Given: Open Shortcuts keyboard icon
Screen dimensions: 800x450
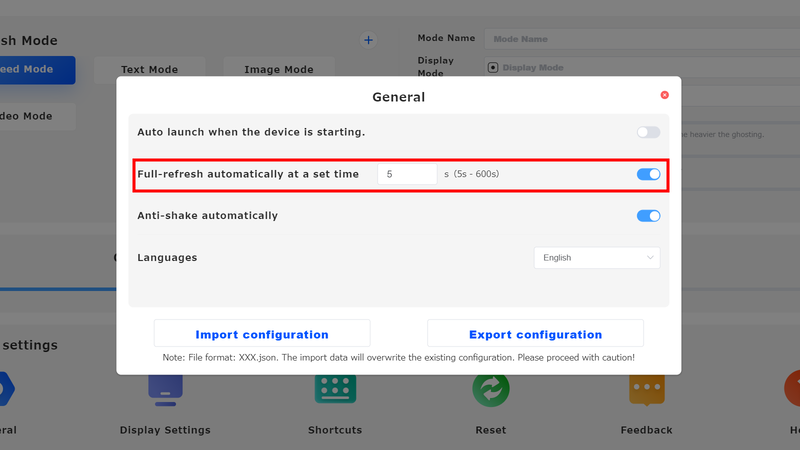Looking at the screenshot, I should tap(335, 389).
